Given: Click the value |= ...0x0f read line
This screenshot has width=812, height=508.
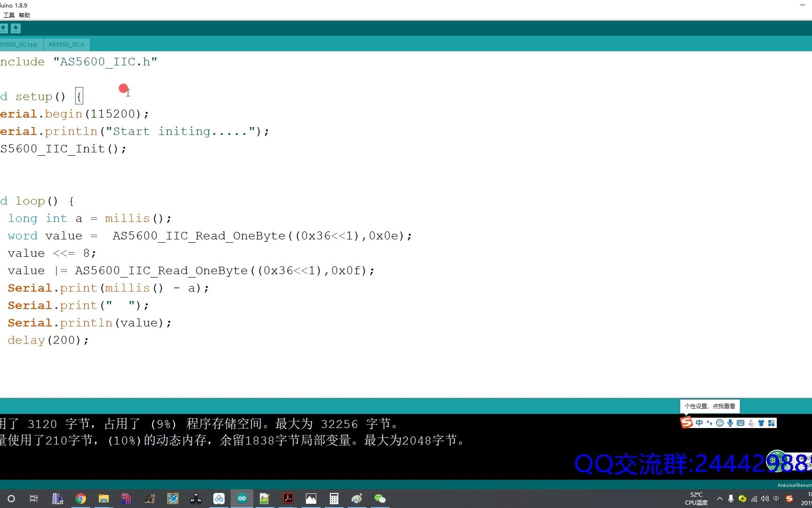Looking at the screenshot, I should 191,270.
